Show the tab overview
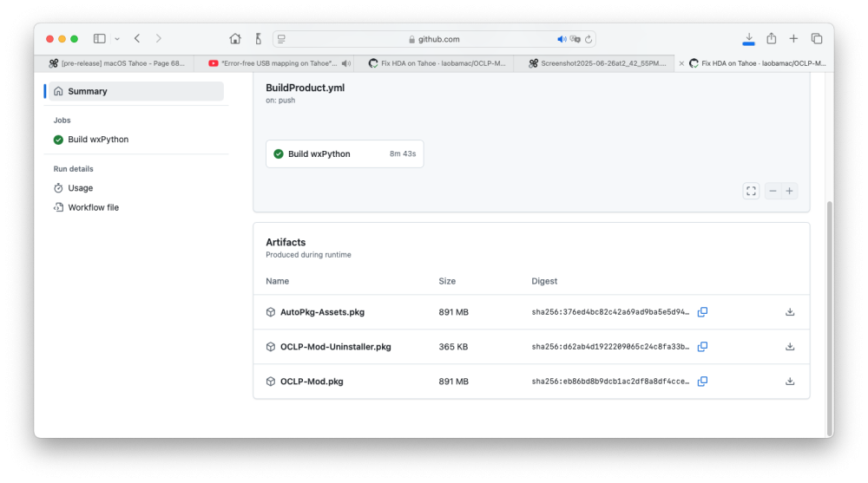Screen dimensions: 868x483 pyautogui.click(x=817, y=39)
